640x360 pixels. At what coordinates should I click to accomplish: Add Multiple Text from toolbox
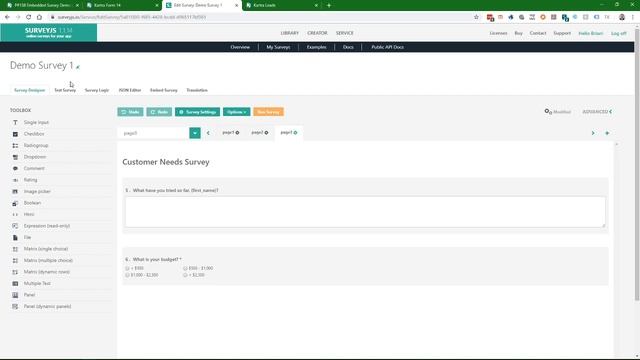pyautogui.click(x=37, y=283)
